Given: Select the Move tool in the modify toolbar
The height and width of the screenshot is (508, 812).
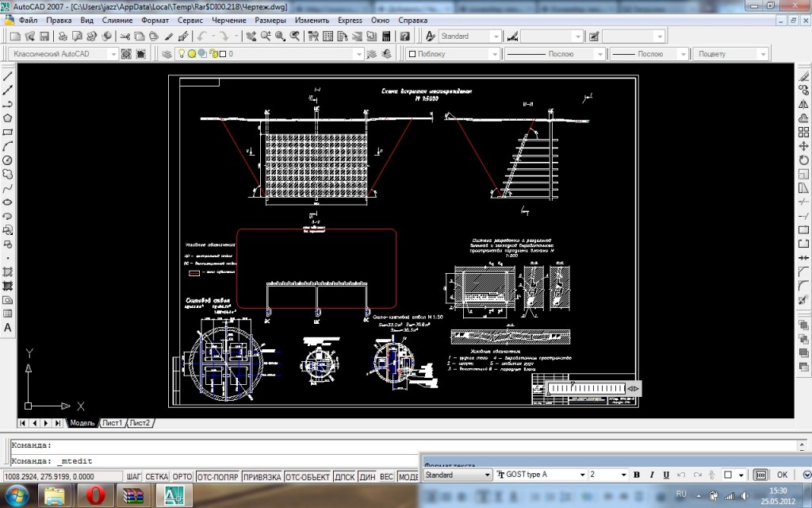Looking at the screenshot, I should click(x=803, y=146).
